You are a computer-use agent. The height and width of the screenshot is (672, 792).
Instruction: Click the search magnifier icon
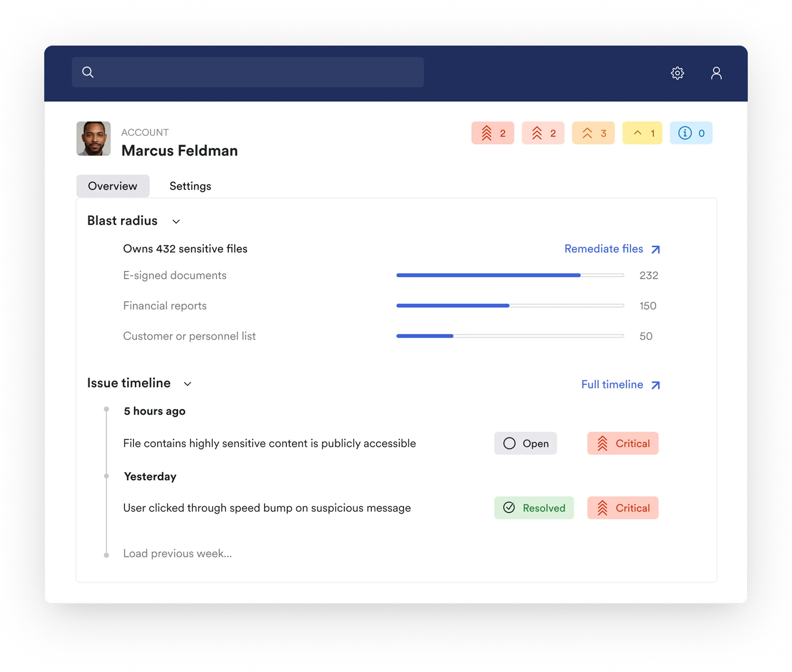click(x=88, y=72)
